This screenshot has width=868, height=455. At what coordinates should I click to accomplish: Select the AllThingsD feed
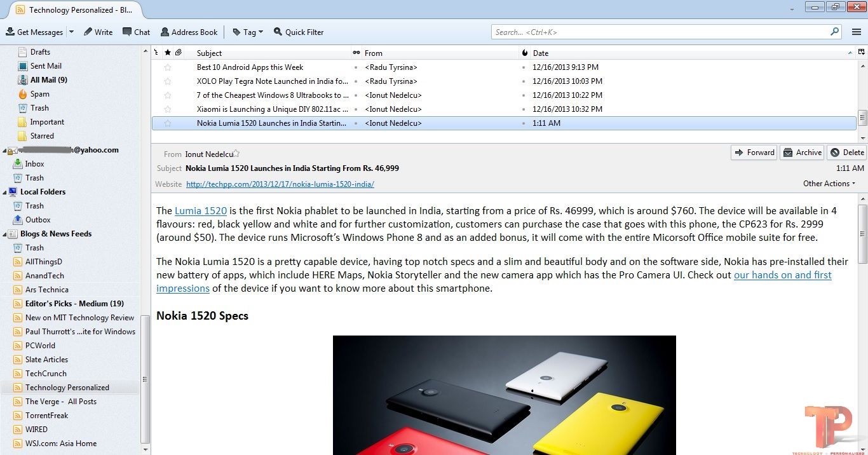click(43, 261)
